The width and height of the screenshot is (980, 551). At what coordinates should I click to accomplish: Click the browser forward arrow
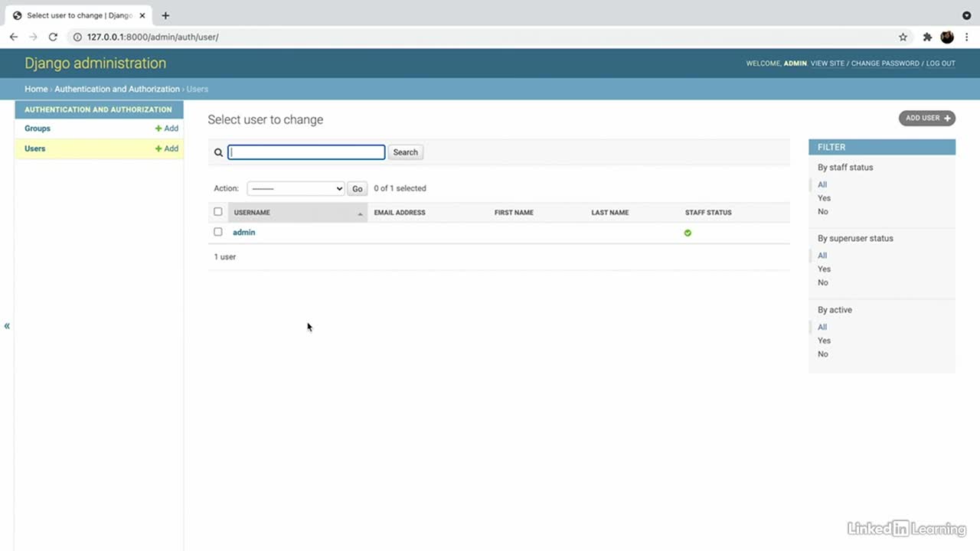tap(33, 37)
